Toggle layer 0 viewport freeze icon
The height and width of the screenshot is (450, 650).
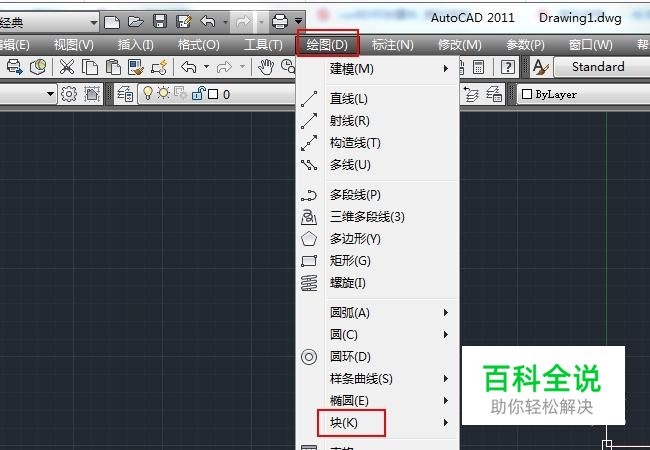click(180, 93)
